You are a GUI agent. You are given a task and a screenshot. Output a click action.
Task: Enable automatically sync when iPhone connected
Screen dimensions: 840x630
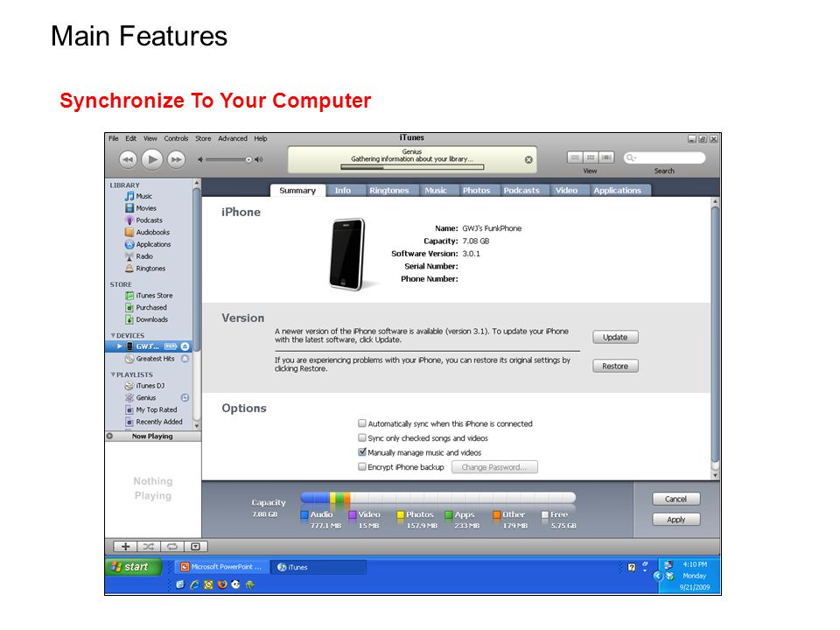[x=362, y=423]
